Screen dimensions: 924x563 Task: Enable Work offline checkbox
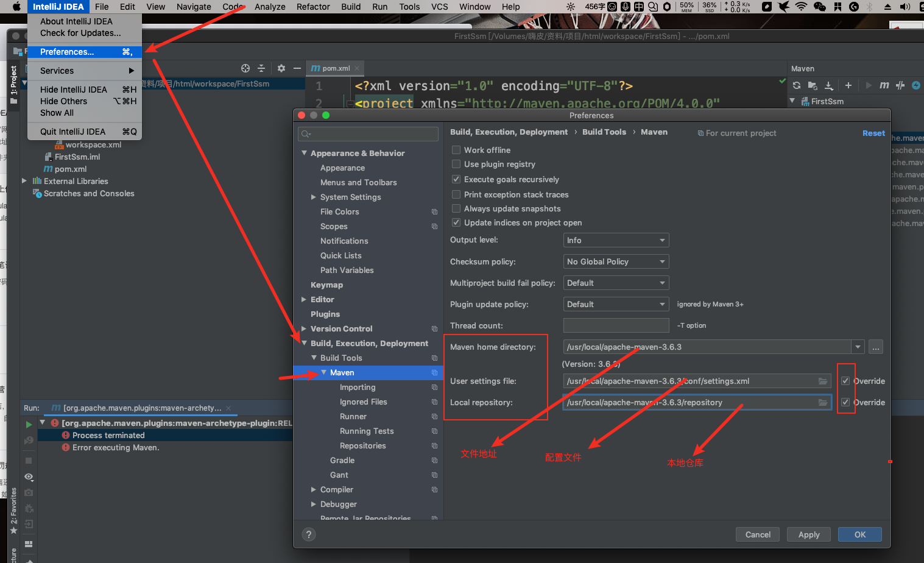[x=456, y=150]
